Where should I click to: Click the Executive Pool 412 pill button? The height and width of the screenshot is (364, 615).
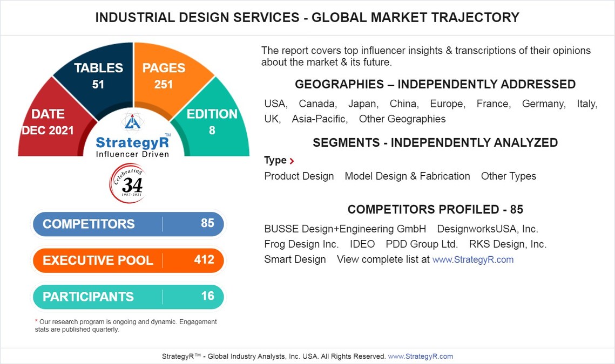(129, 260)
